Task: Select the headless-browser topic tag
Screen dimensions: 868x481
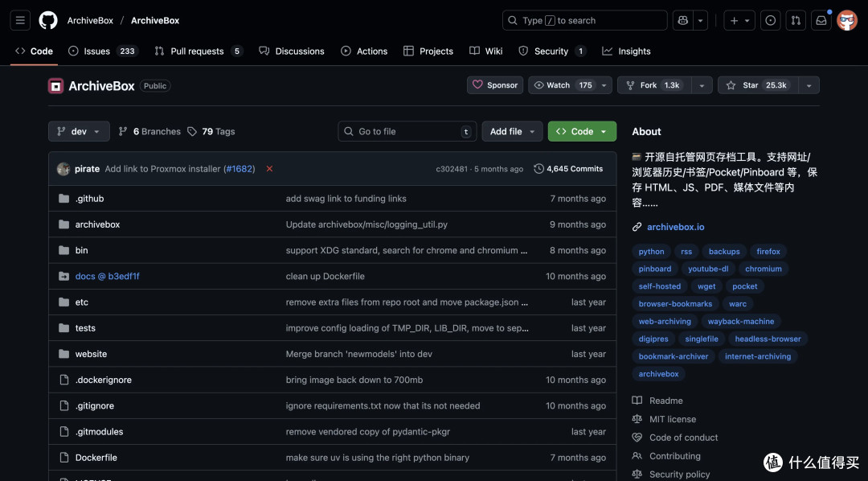Action: coord(768,339)
